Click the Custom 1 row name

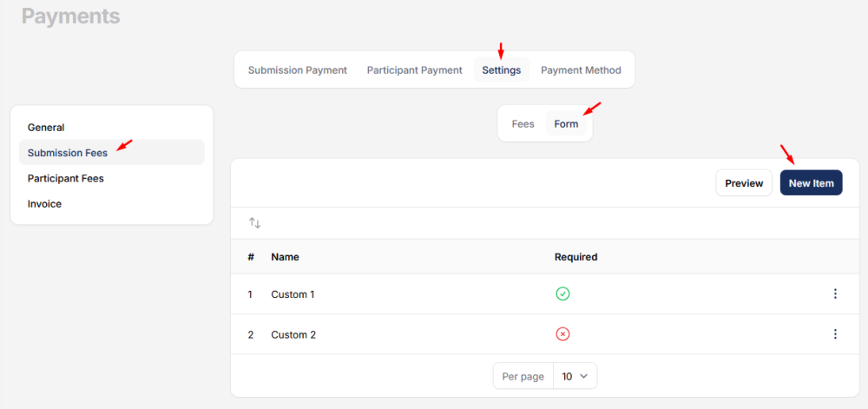293,294
